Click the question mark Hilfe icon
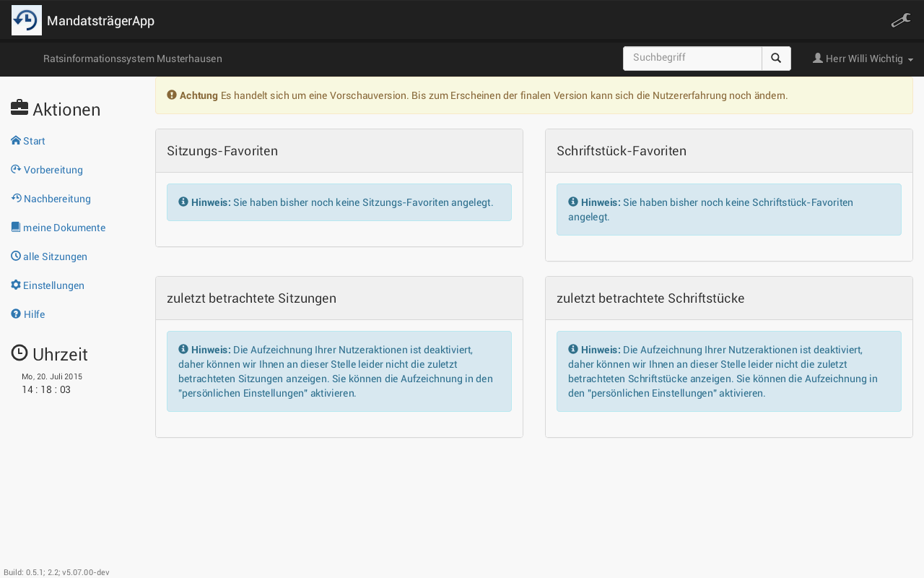This screenshot has height=578, width=924. click(x=16, y=314)
